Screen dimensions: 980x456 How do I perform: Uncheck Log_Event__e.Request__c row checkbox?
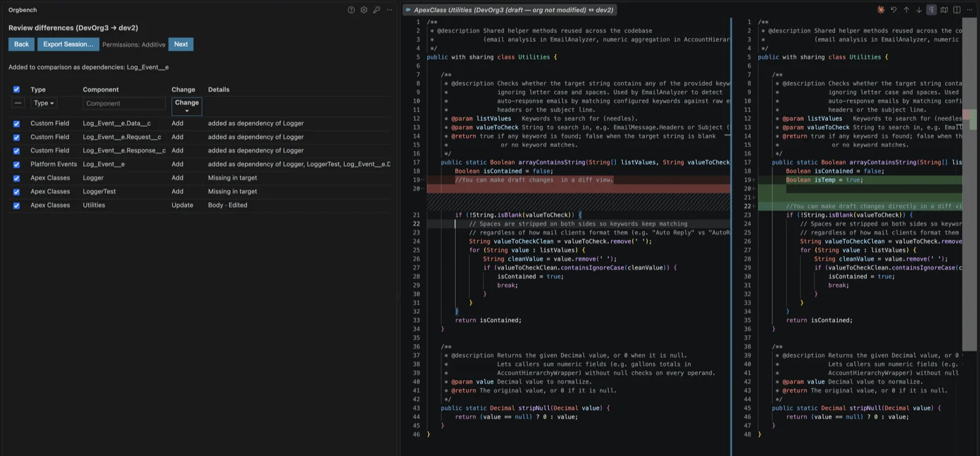(x=17, y=137)
